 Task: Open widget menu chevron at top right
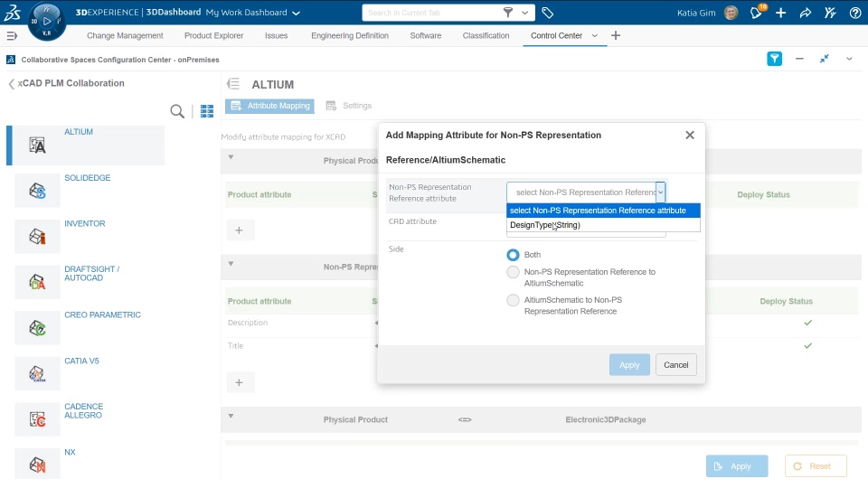[849, 59]
